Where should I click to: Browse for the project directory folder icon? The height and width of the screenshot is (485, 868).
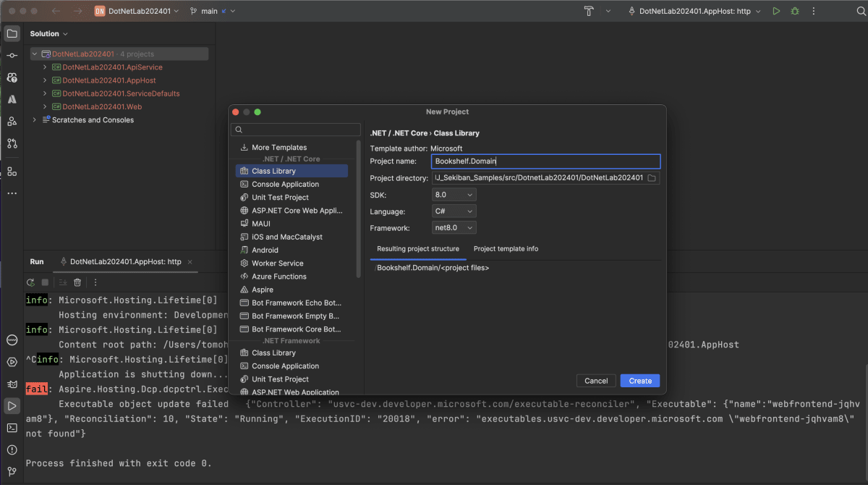point(652,178)
